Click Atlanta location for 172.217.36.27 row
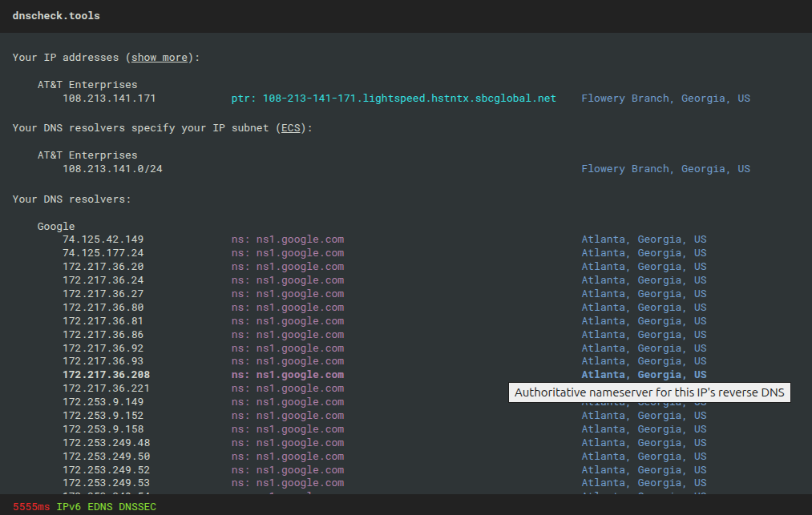Viewport: 812px width, 515px height. pyautogui.click(x=644, y=293)
